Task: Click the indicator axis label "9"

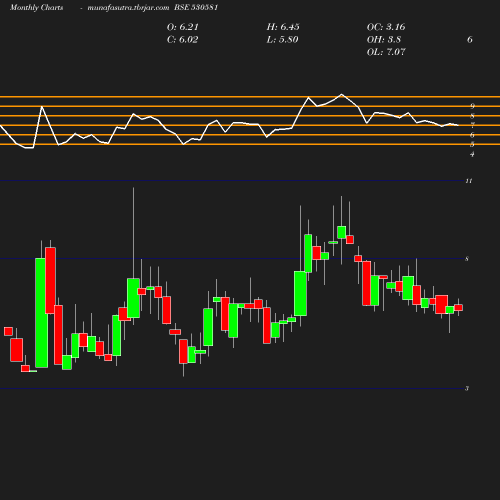Action: [x=472, y=106]
